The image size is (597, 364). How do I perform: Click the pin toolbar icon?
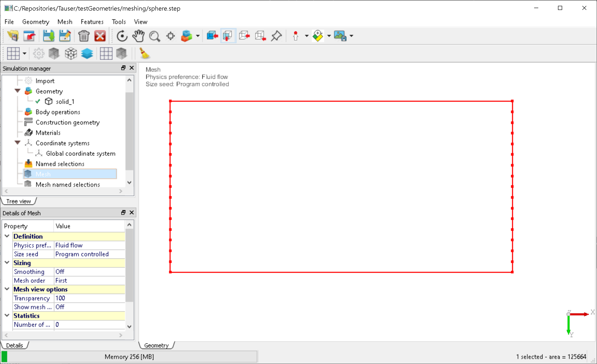[276, 36]
